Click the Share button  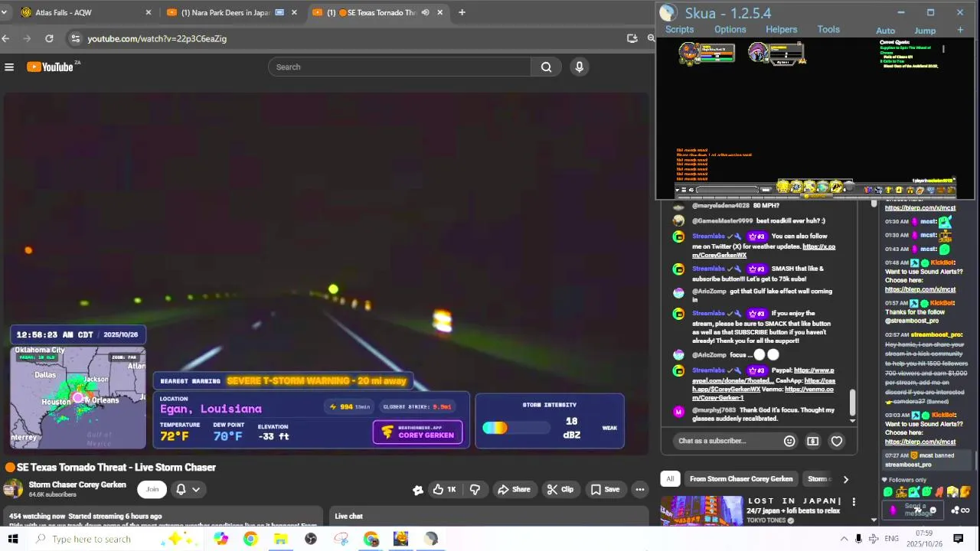pos(514,490)
